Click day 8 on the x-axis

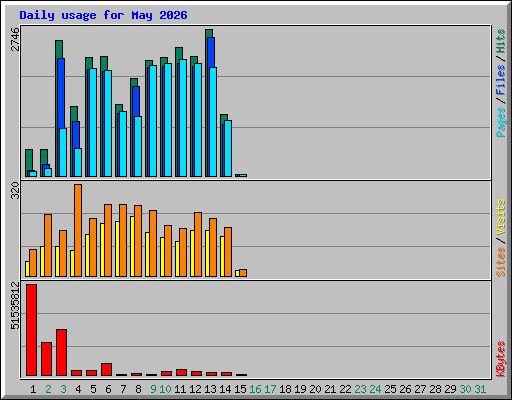tap(138, 389)
